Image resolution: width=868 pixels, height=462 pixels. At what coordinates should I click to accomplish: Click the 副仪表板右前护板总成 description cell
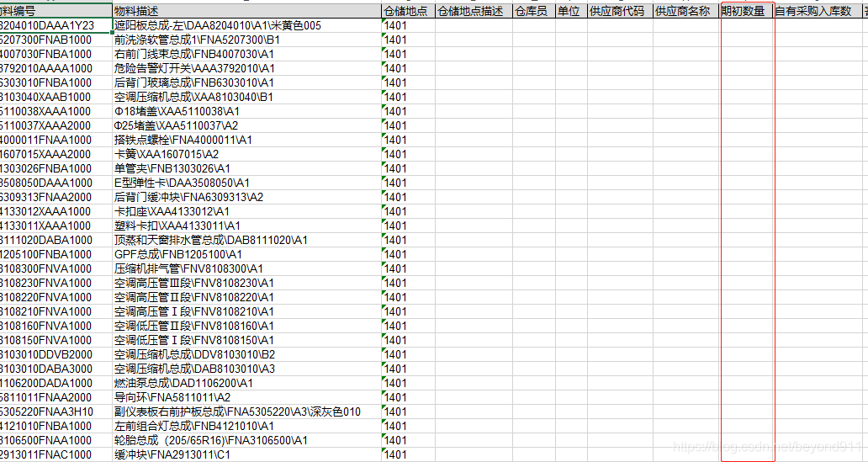point(247,412)
